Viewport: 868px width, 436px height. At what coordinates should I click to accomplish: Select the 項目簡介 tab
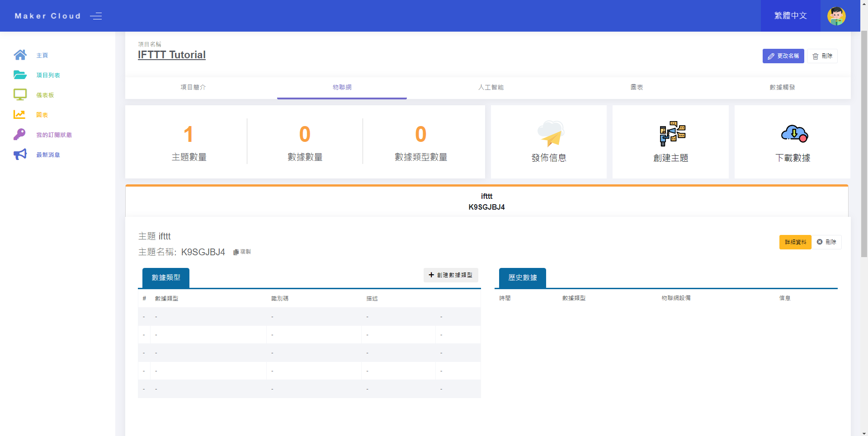(193, 87)
